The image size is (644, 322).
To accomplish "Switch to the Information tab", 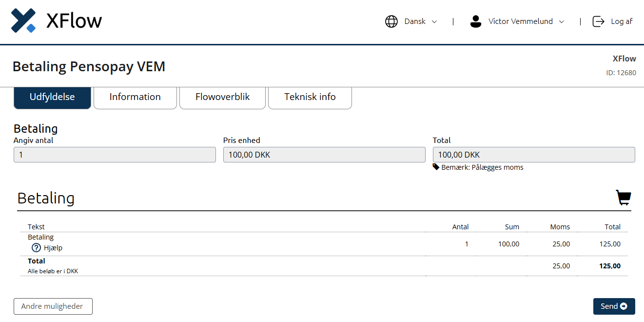I will [135, 97].
